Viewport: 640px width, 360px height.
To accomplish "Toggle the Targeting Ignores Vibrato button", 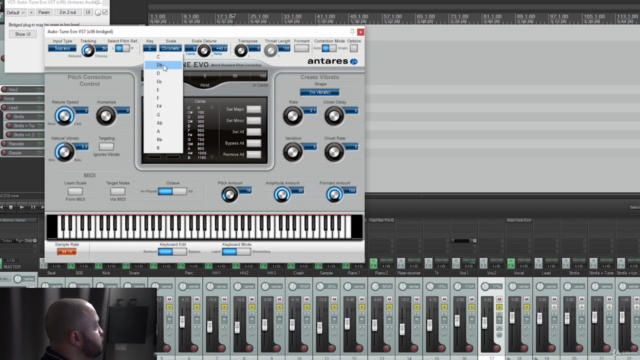I will pyautogui.click(x=106, y=146).
